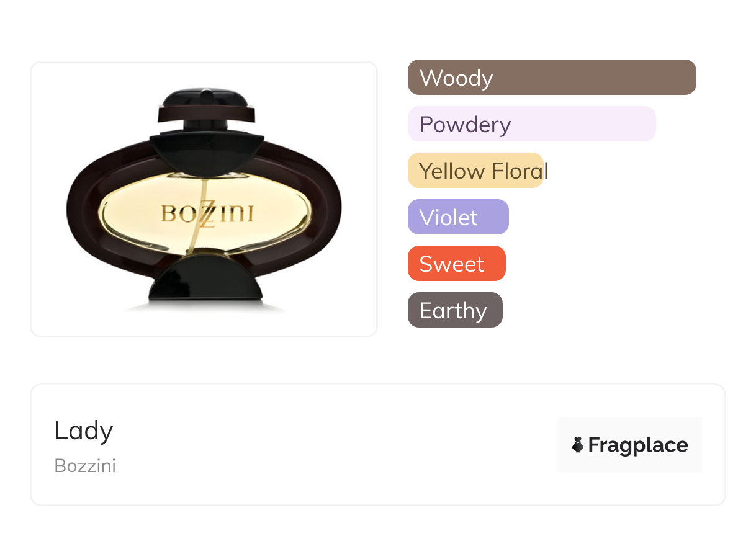The height and width of the screenshot is (536, 756).
Task: Choose the Violet accord bar
Action: coord(458,217)
